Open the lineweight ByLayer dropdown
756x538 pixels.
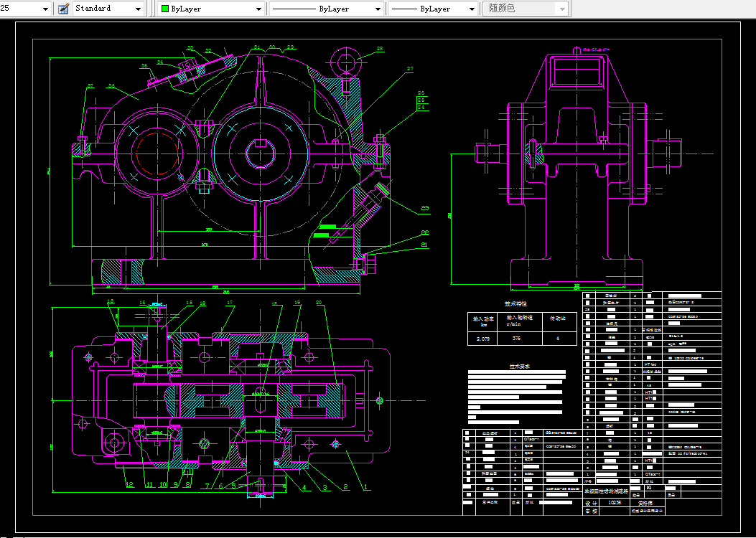pyautogui.click(x=472, y=9)
